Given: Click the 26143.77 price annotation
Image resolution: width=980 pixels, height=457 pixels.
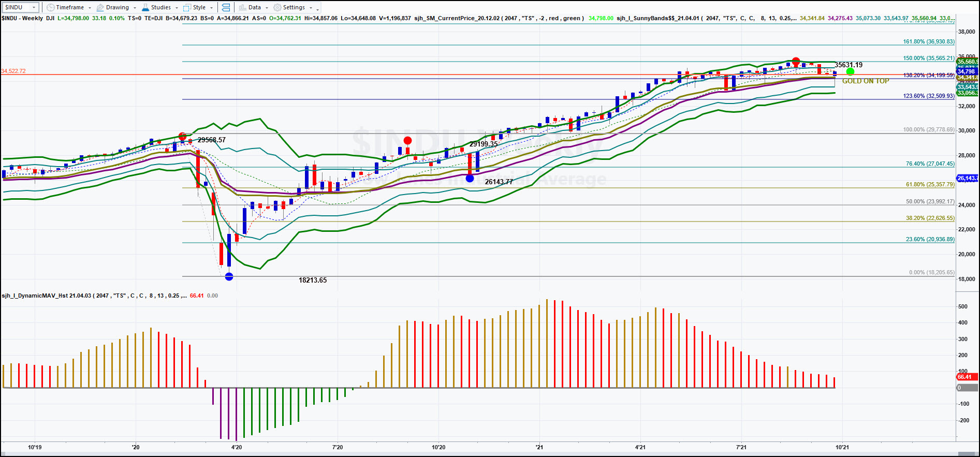Looking at the screenshot, I should (x=499, y=182).
